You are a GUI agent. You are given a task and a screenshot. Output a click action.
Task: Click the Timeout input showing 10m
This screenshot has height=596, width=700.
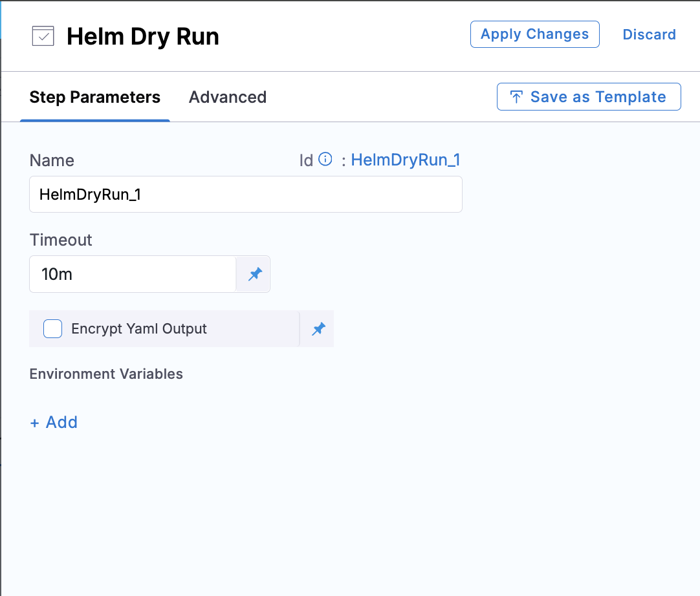(x=133, y=274)
